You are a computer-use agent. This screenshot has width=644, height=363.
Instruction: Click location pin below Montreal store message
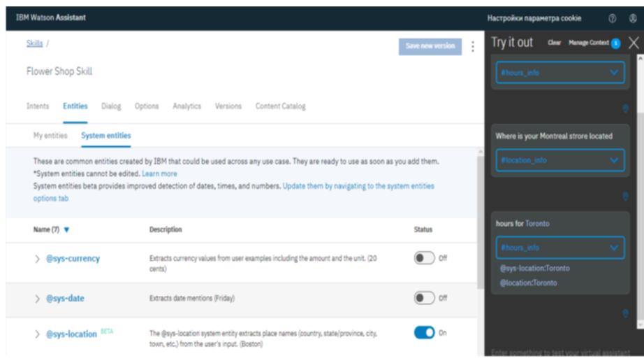click(x=625, y=196)
